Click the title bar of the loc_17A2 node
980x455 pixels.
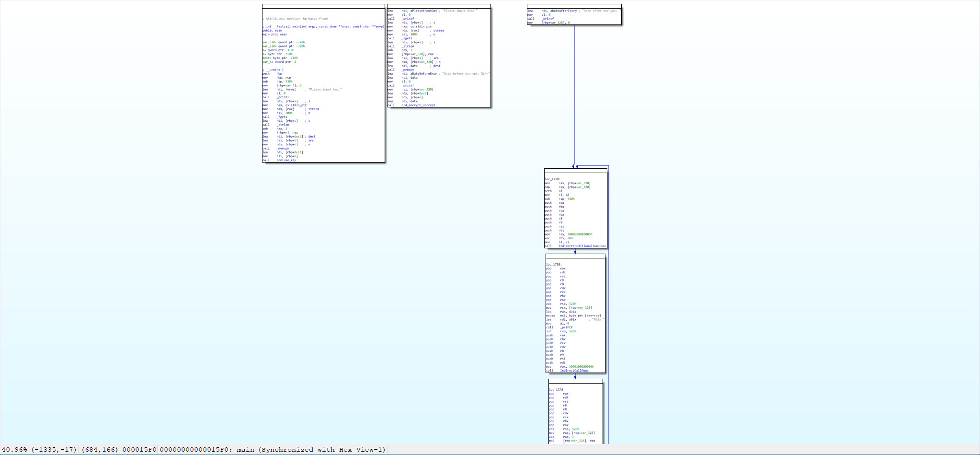coord(576,381)
